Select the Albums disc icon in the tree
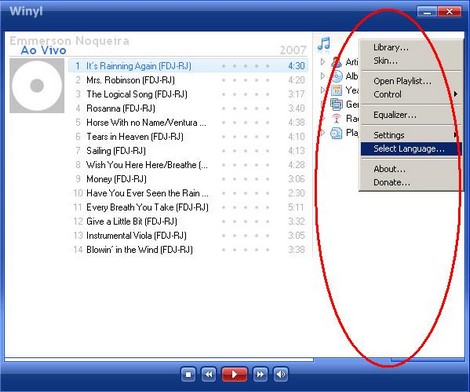470x392 pixels. pyautogui.click(x=336, y=76)
